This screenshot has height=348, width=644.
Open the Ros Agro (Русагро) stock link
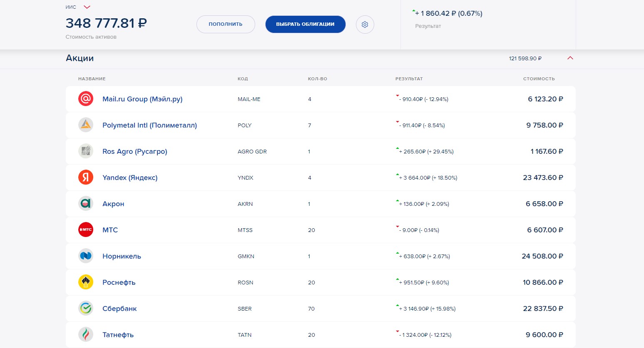(135, 151)
